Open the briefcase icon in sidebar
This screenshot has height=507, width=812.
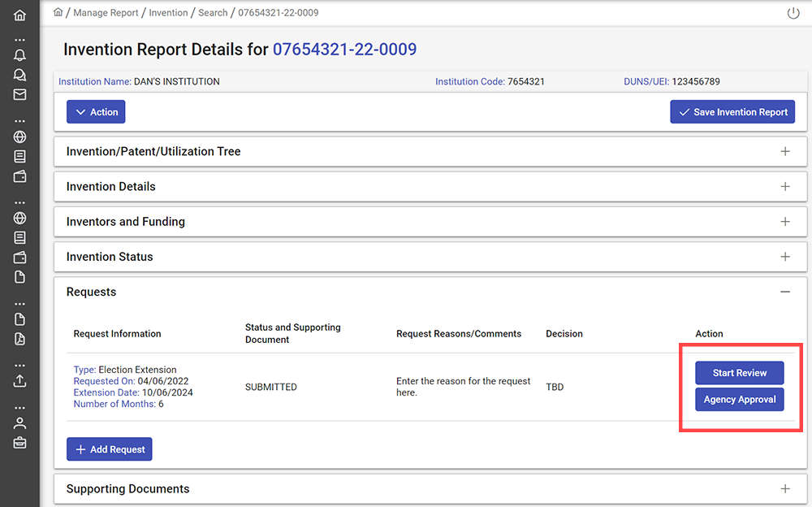coord(19,444)
